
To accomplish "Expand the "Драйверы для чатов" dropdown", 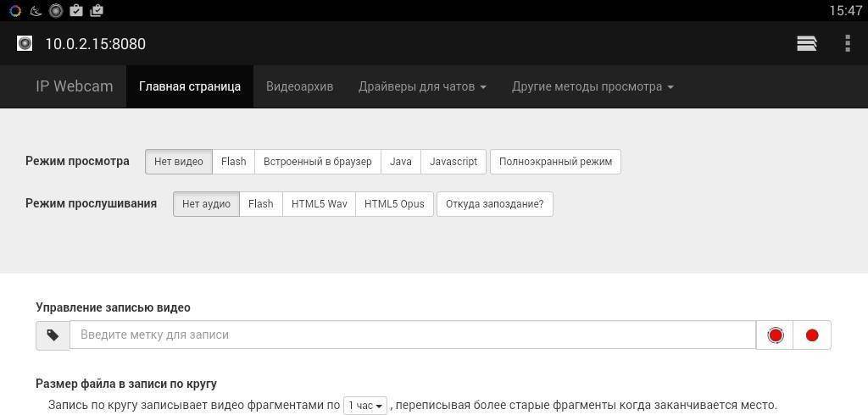I will tap(422, 86).
